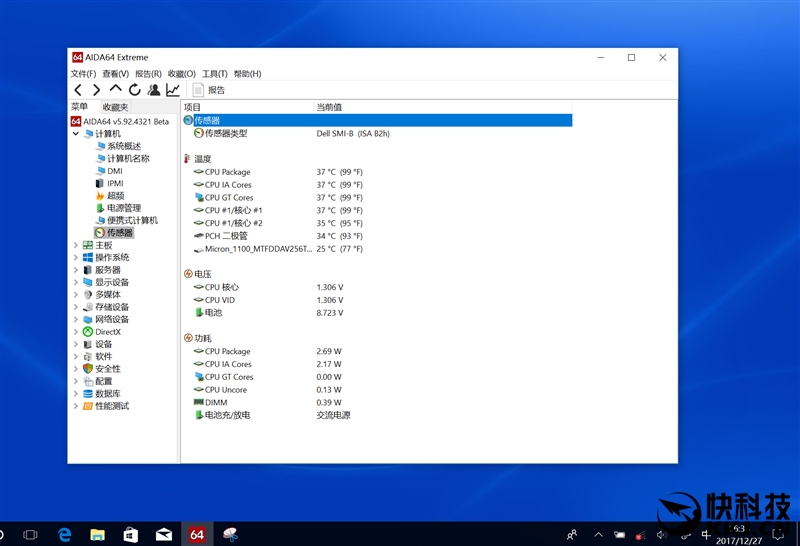Switch to the 收藏夹 tab
This screenshot has width=800, height=546.
click(x=115, y=107)
